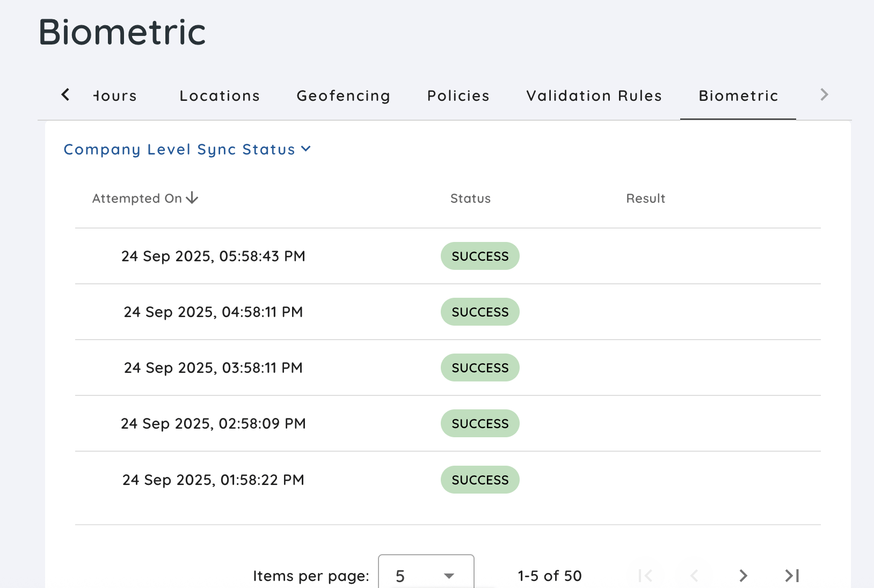Click the Status column header
The height and width of the screenshot is (588, 874).
[470, 199]
